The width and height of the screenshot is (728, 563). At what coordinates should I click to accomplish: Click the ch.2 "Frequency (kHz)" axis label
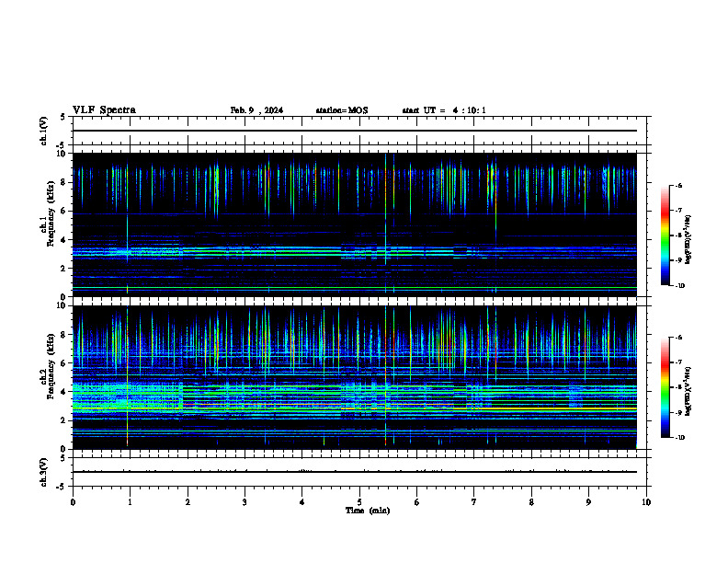[x=51, y=366]
